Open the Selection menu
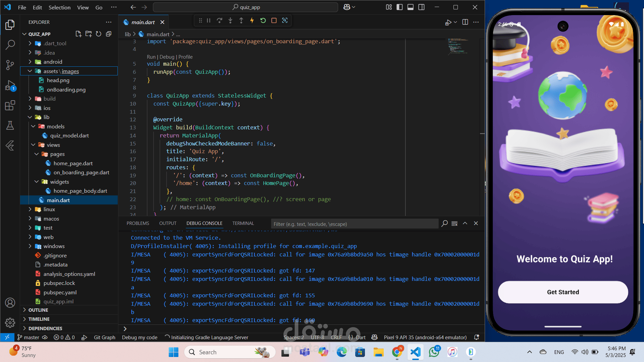This screenshot has width=644, height=362. coord(59,7)
